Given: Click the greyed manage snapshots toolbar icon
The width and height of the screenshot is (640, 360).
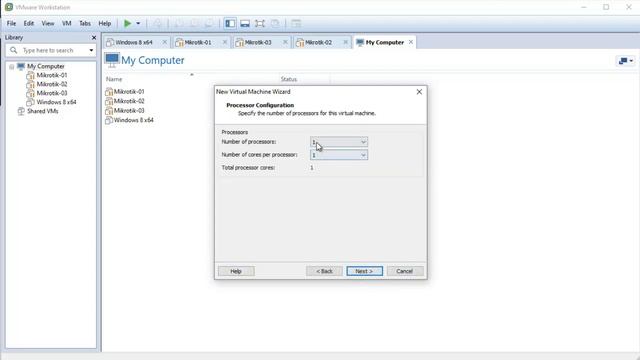Looking at the screenshot, I should tap(209, 24).
